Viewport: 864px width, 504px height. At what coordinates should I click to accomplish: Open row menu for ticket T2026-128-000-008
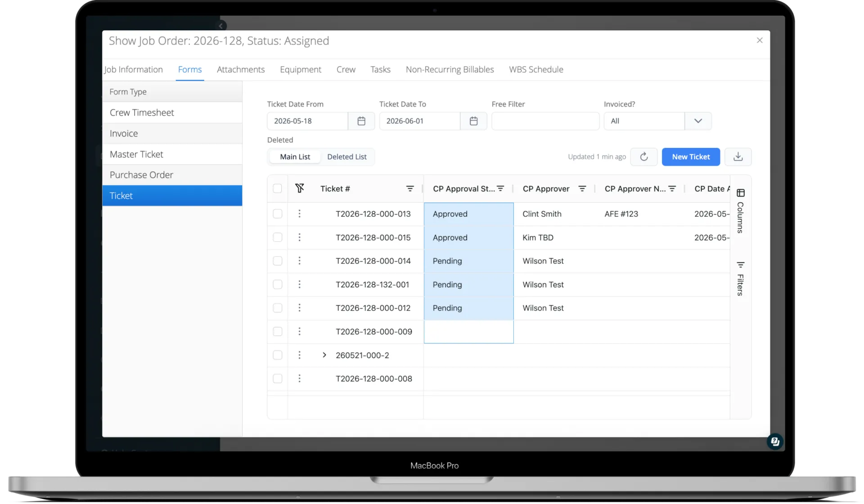pyautogui.click(x=299, y=379)
